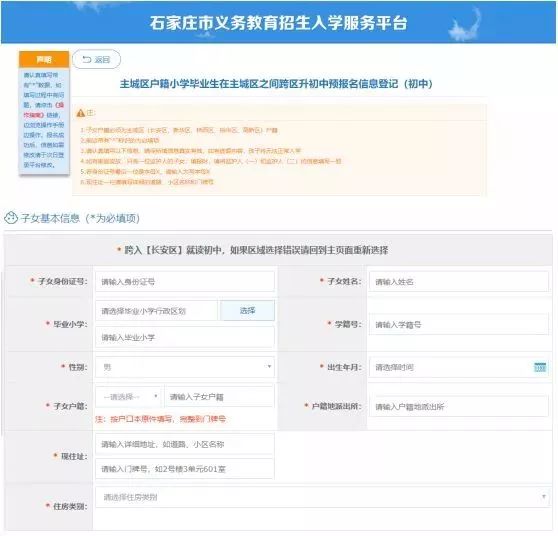The height and width of the screenshot is (536, 558).
Task: Click the baby face icon beside 子女基本信息
Action: click(x=11, y=218)
